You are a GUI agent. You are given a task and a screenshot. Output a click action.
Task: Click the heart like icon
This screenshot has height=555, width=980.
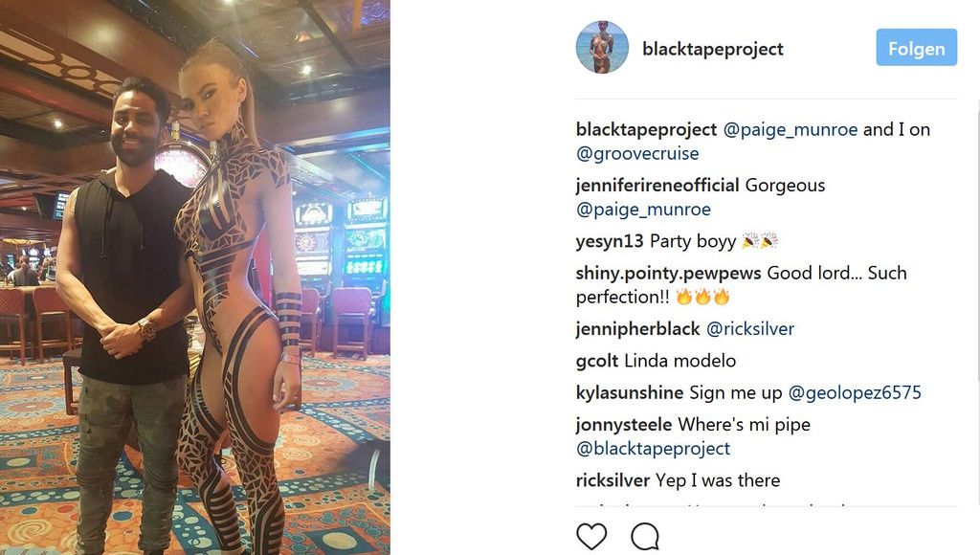click(x=591, y=536)
